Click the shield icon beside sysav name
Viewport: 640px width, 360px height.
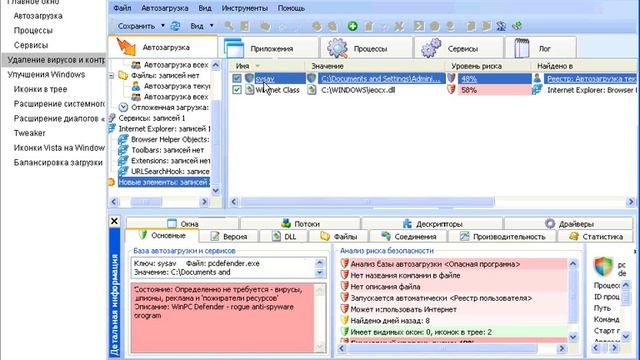(x=249, y=78)
